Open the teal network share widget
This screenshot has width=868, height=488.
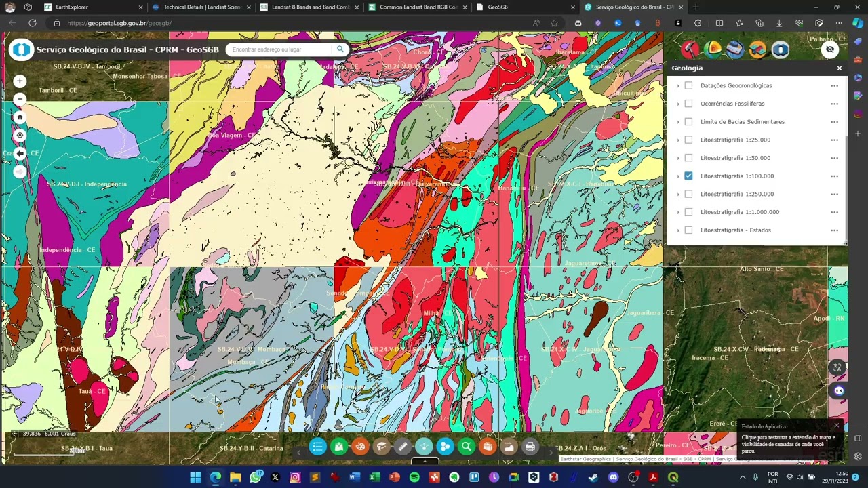424,446
